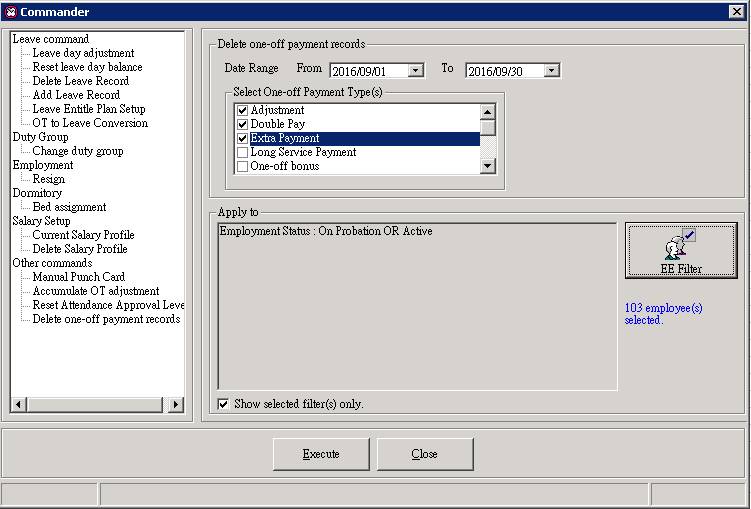The image size is (751, 509).
Task: Check the One-off bonus checkbox
Action: (242, 166)
